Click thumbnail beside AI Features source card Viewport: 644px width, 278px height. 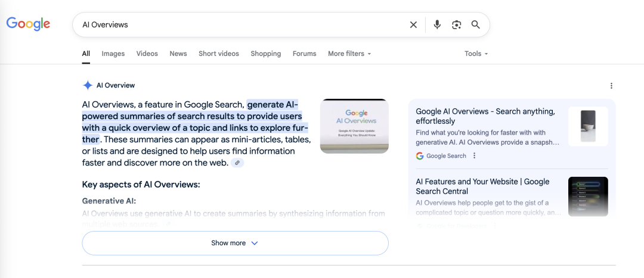point(588,196)
